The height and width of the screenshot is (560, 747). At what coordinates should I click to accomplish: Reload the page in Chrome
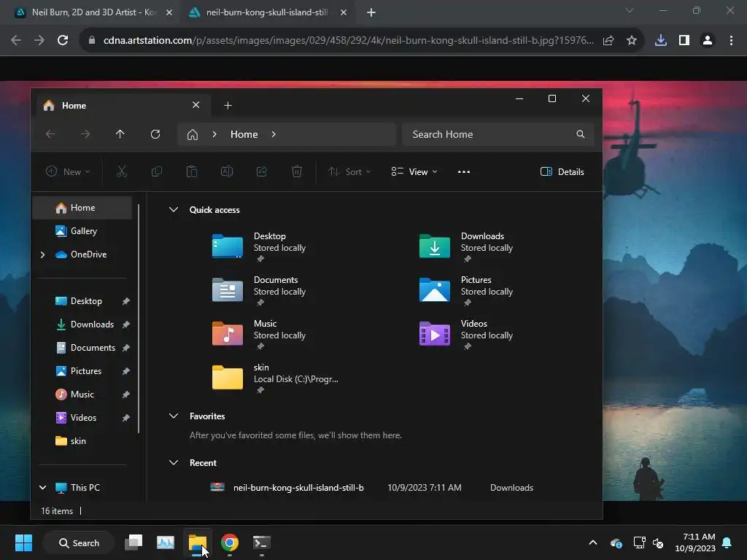tap(63, 41)
